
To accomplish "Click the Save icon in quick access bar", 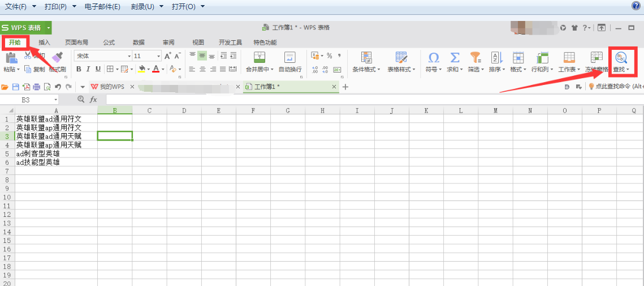I will 16,87.
